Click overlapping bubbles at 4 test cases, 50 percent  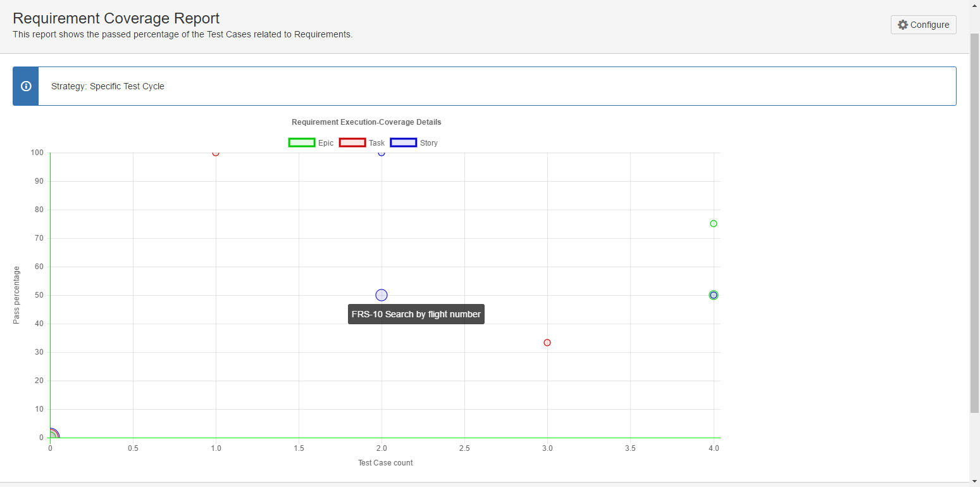point(714,295)
